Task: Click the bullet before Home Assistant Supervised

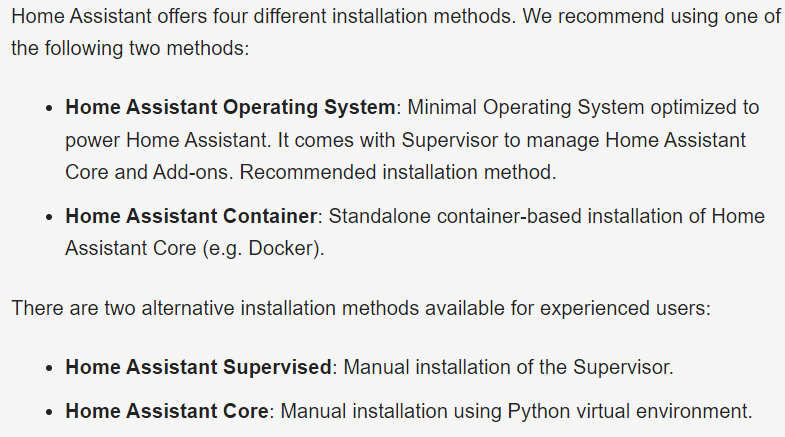Action: click(49, 368)
